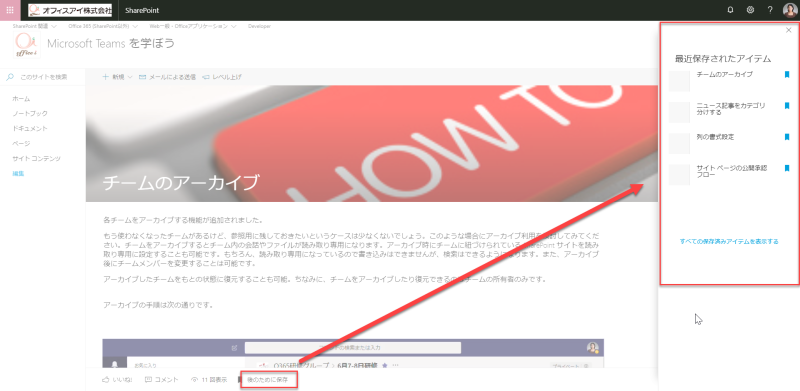The width and height of the screenshot is (800, 391).
Task: Open ページ in the left navigation
Action: [x=21, y=143]
